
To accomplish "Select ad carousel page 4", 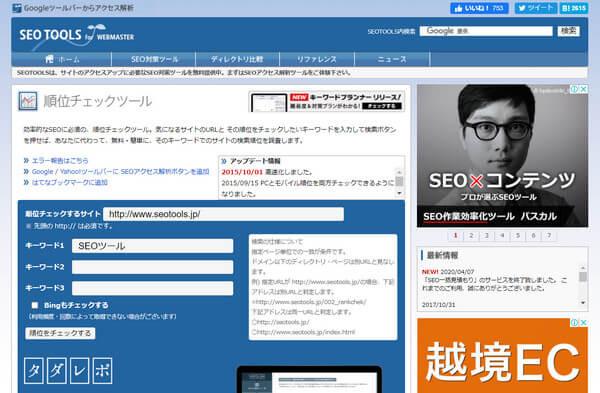I will coord(502,236).
